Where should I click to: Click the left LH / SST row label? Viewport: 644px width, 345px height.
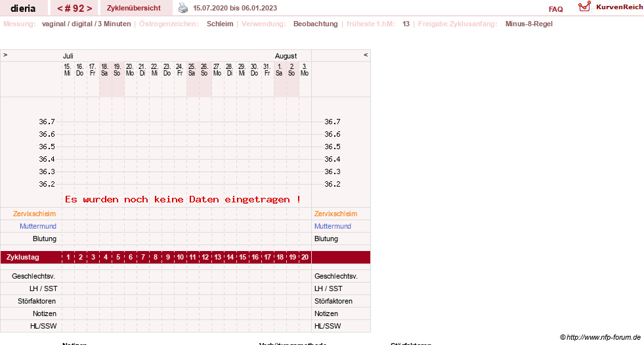point(43,288)
